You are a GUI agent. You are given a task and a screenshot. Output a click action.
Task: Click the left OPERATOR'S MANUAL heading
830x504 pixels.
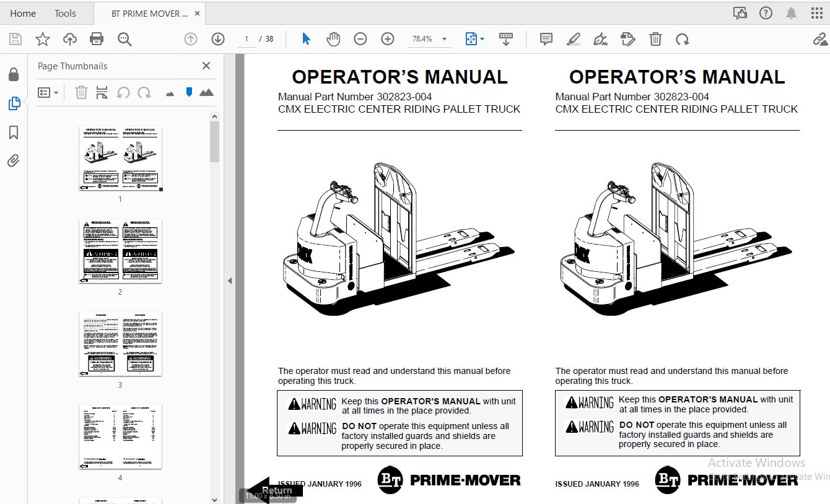point(400,77)
